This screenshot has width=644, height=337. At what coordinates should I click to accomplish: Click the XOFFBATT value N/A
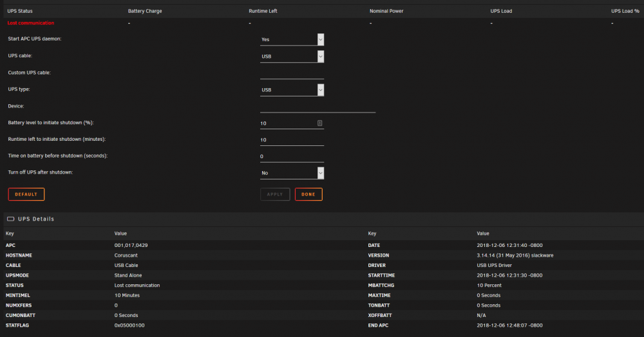click(481, 316)
